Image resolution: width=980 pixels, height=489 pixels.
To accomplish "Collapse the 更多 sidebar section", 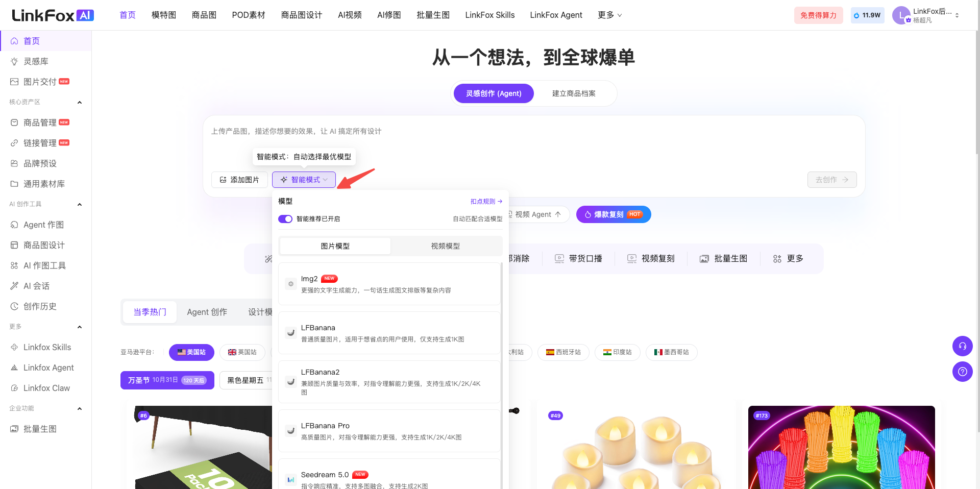I will coord(80,327).
